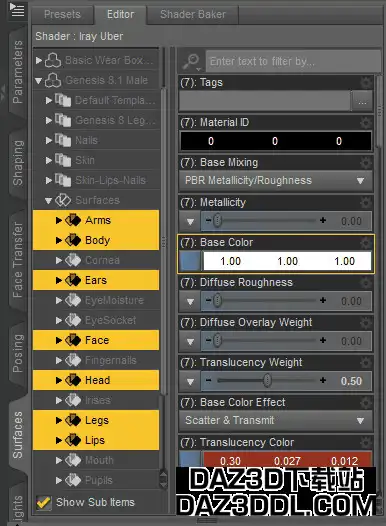Open the Metallicity map menu arrow
Screen dimensions: 386x526
pos(190,221)
